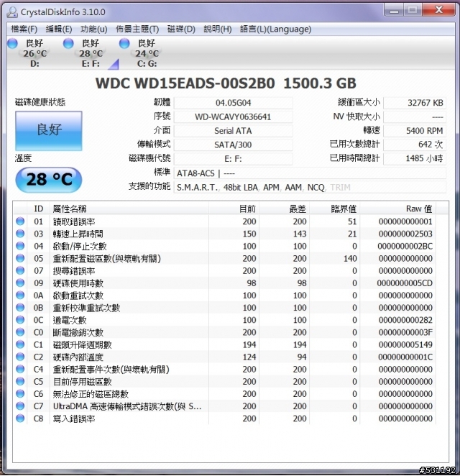The image size is (460, 476).
Task: Open the 佈景主題(T) menu
Action: [137, 29]
